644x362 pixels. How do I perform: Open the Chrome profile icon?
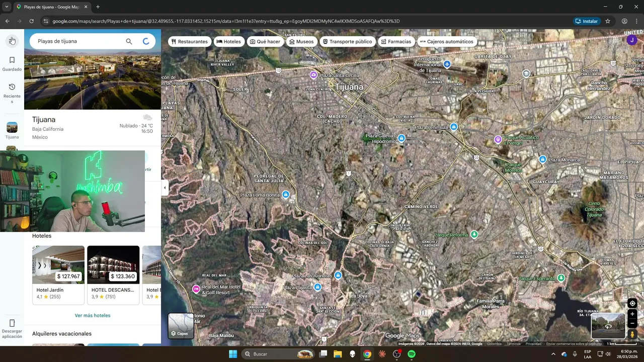[624, 21]
